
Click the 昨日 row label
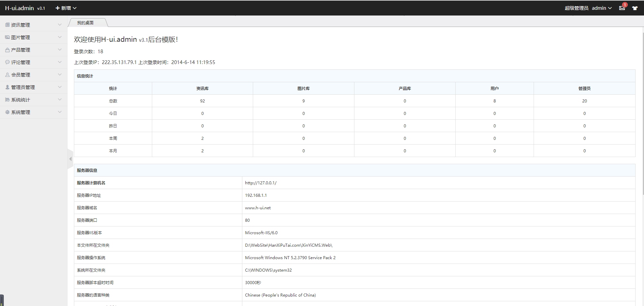pyautogui.click(x=113, y=126)
